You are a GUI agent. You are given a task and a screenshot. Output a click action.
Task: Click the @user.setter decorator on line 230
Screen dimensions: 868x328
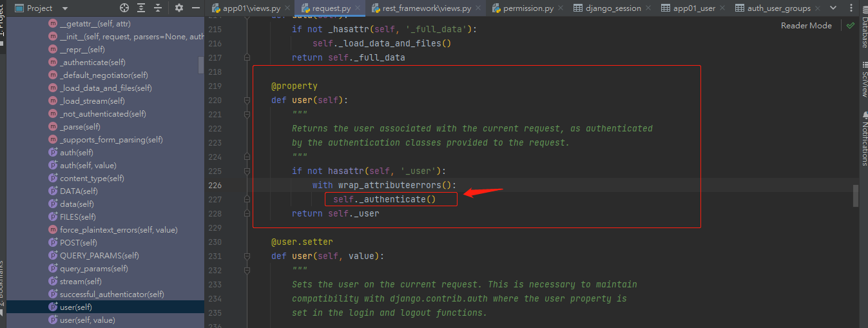click(302, 242)
